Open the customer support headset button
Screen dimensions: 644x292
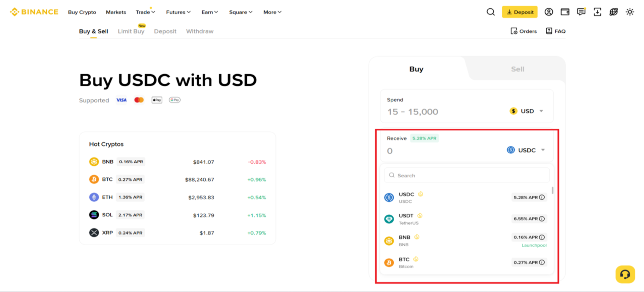click(625, 275)
